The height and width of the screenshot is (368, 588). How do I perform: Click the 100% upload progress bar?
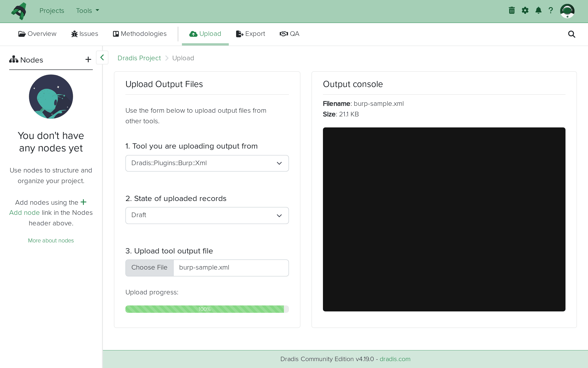point(207,309)
